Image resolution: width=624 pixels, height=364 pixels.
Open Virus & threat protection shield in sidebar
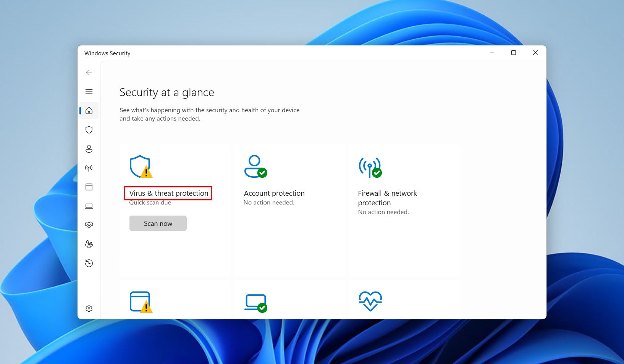point(89,130)
